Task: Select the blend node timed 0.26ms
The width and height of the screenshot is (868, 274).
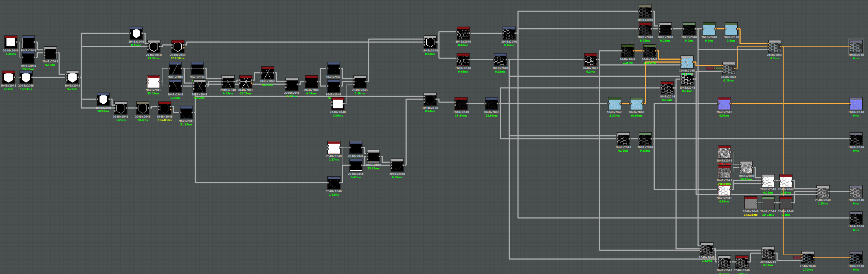Action: 72,78
